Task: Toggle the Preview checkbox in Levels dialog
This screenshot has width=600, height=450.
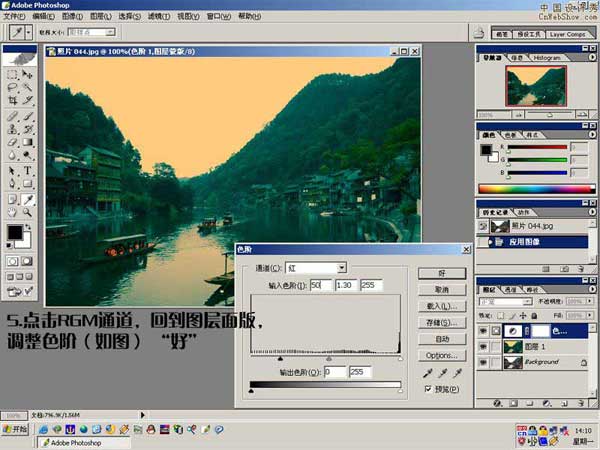Action: click(428, 389)
